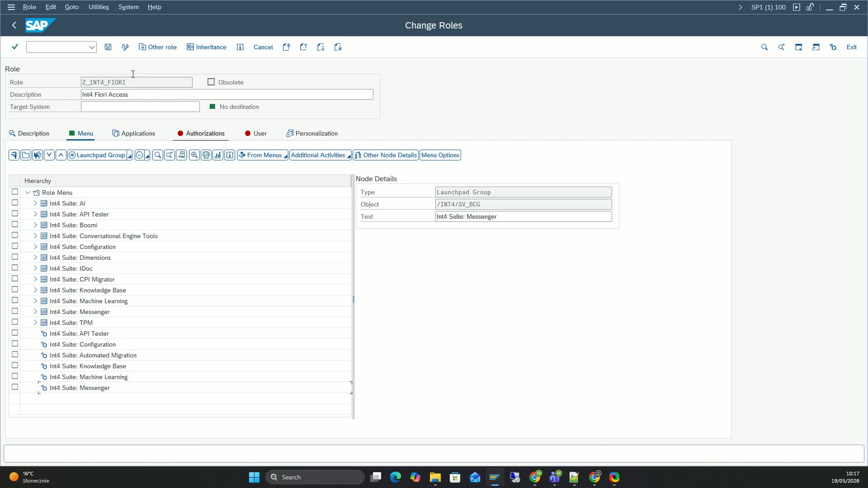Tick checkbox for Int4 Suite: Automated Migration
The image size is (868, 488).
coord(15,355)
